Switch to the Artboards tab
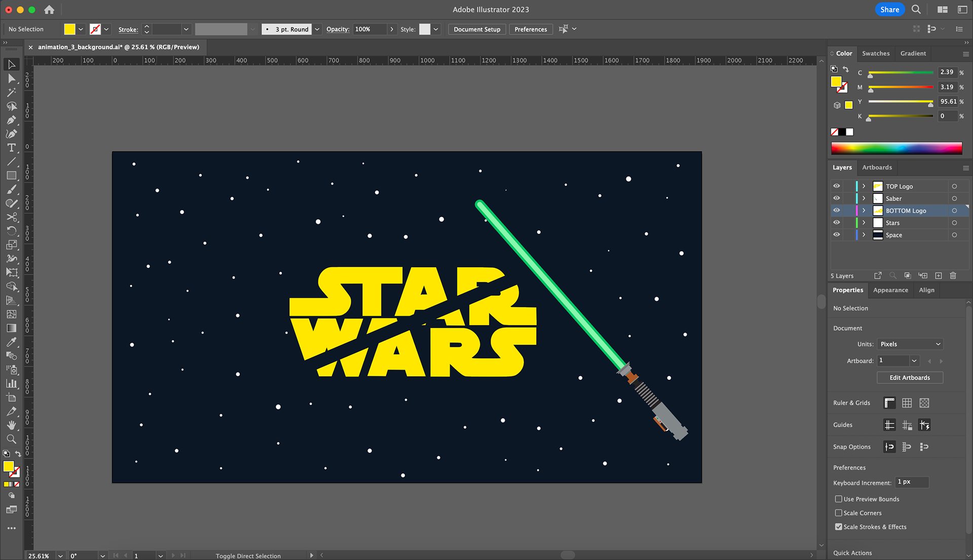This screenshot has height=560, width=973. [x=877, y=167]
